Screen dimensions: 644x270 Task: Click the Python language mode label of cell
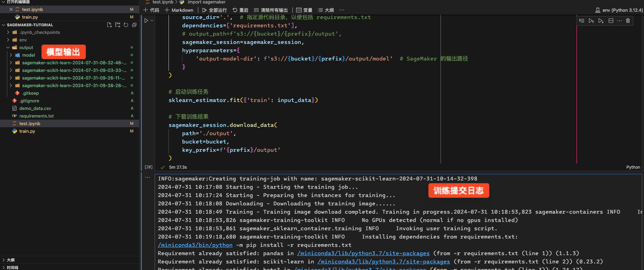point(633,167)
